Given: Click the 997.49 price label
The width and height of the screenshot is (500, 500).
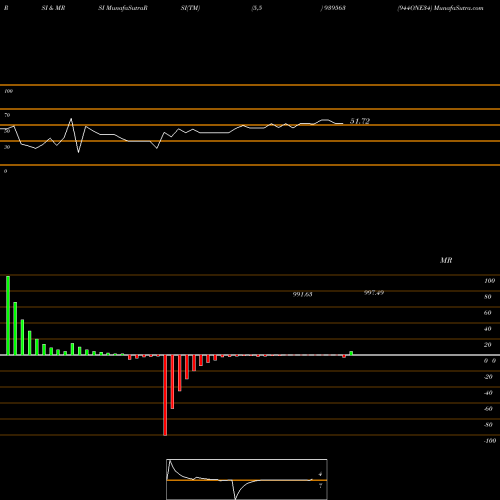Looking at the screenshot, I should [x=374, y=293].
